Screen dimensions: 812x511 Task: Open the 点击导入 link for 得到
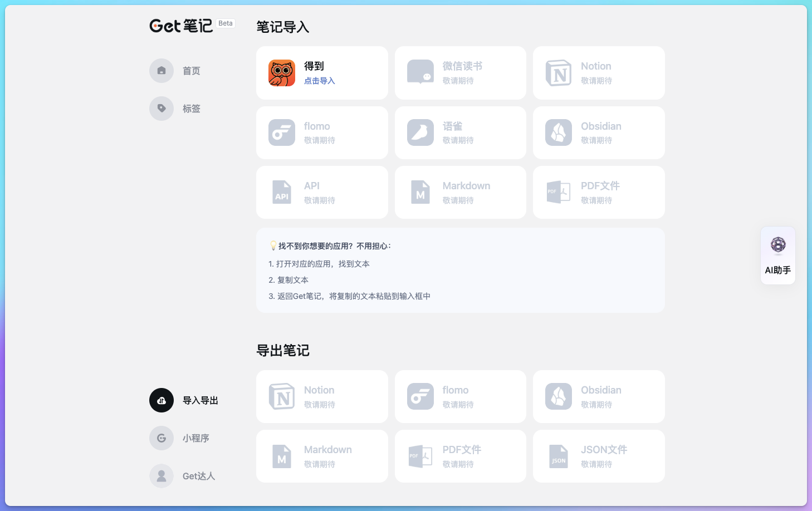coord(319,81)
